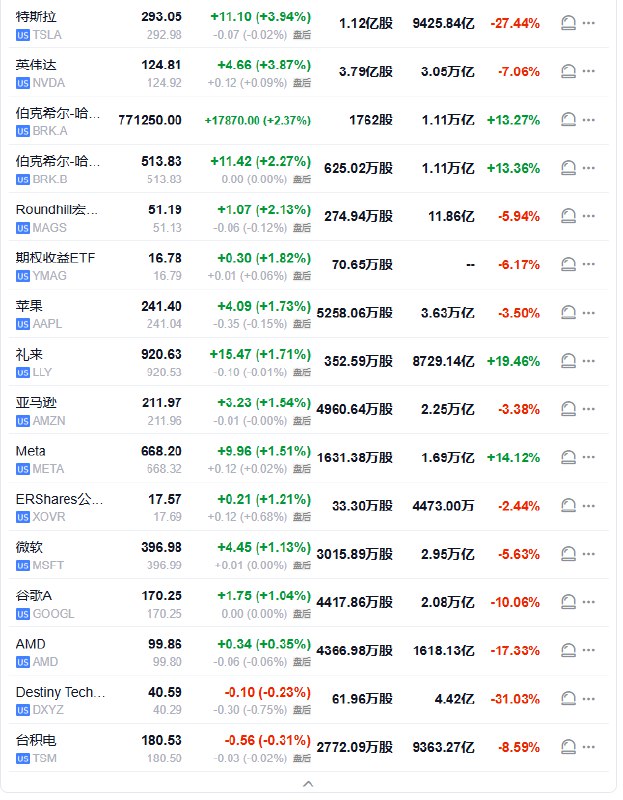This screenshot has height=800, width=623.
Task: Open the 台积电 stock name
Action: click(36, 740)
